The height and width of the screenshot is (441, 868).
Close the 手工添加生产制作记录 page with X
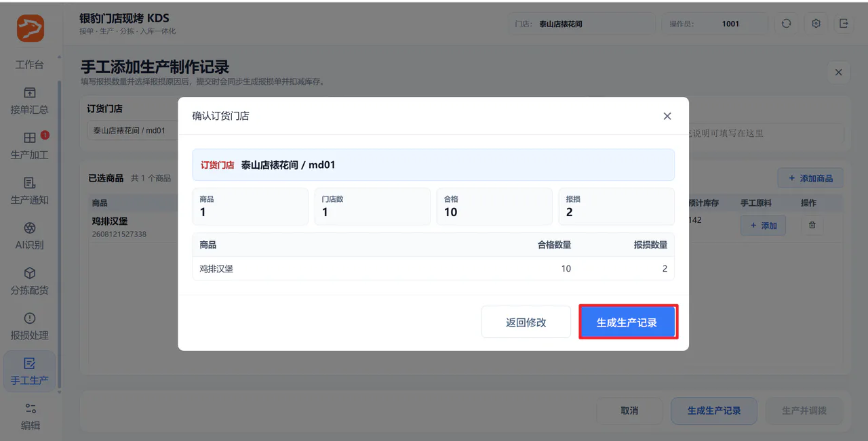coord(839,72)
